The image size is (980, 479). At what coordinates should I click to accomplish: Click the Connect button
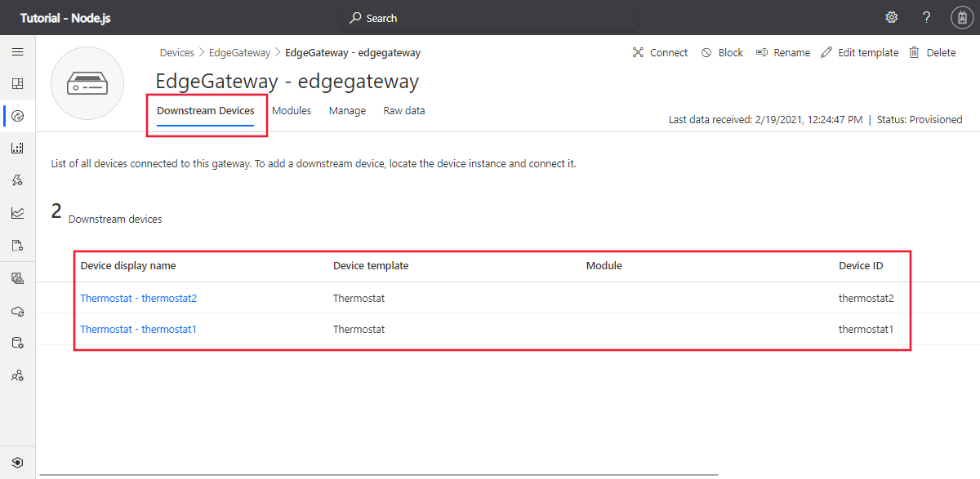point(660,52)
